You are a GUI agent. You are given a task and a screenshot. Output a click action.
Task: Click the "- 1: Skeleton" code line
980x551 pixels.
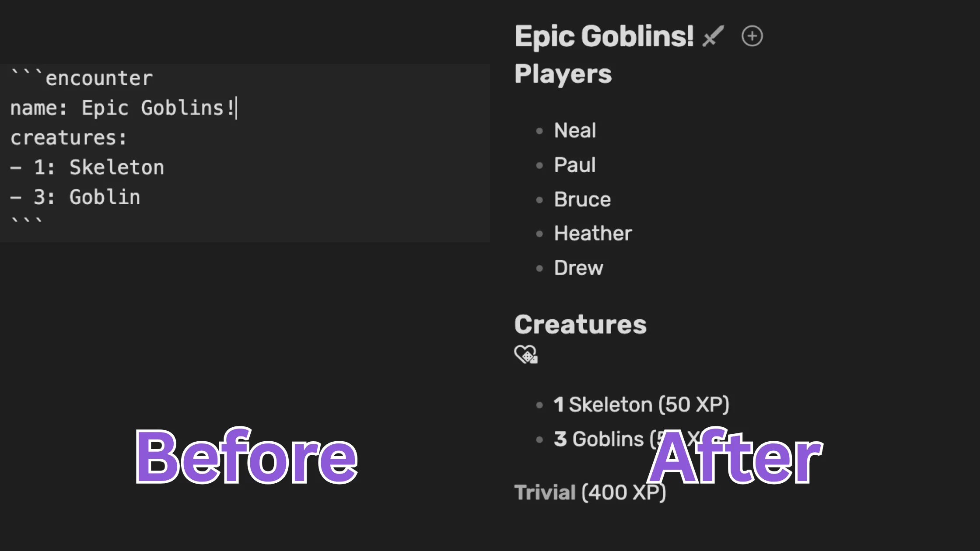(87, 167)
